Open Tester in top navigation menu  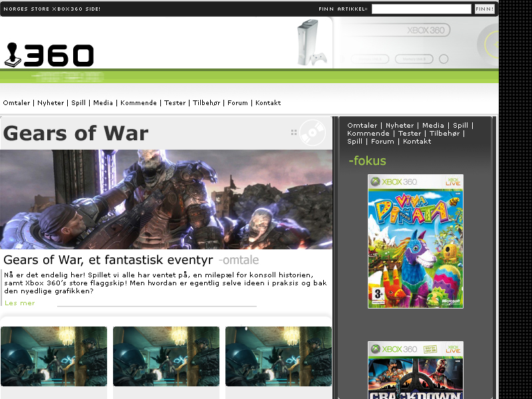pos(175,103)
